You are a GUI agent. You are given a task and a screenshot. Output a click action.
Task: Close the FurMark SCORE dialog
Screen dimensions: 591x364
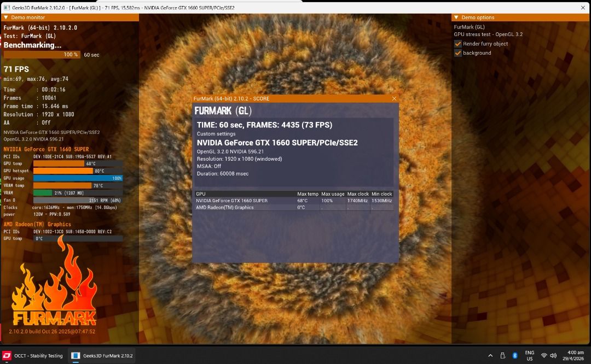(394, 98)
